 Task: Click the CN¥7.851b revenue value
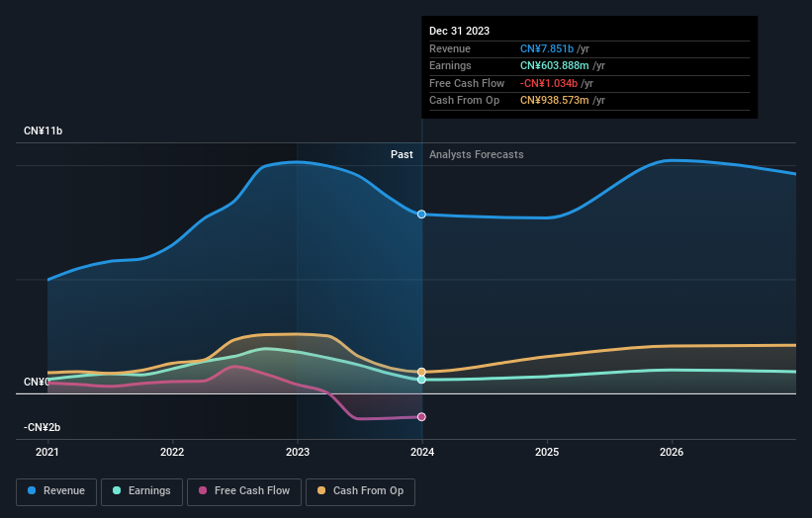coord(547,48)
